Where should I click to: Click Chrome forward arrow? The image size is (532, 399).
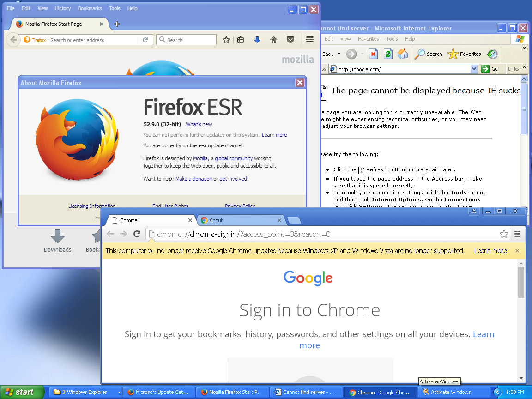coord(123,234)
